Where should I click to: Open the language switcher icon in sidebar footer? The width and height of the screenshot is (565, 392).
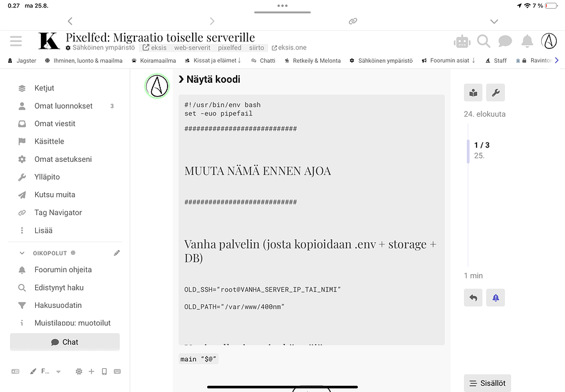pyautogui.click(x=15, y=371)
